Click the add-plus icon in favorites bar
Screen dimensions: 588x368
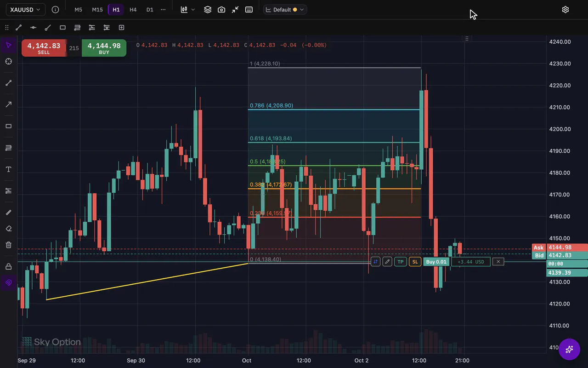coord(121,28)
